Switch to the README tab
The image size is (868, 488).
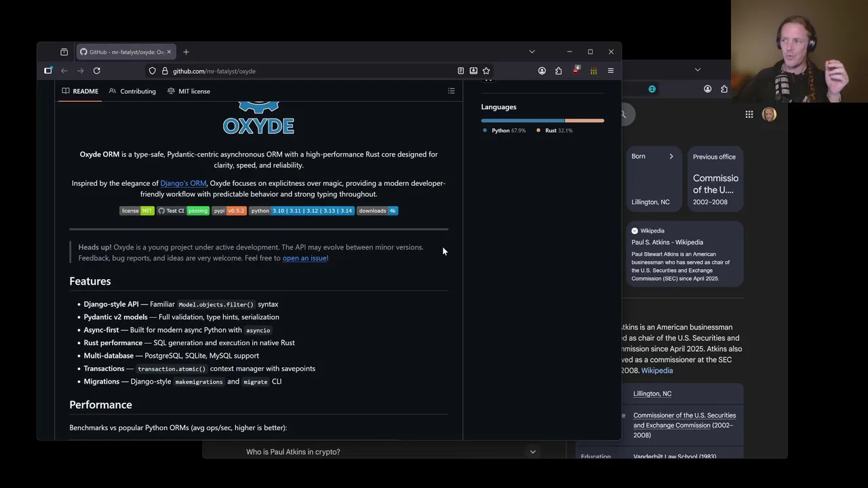(x=80, y=91)
